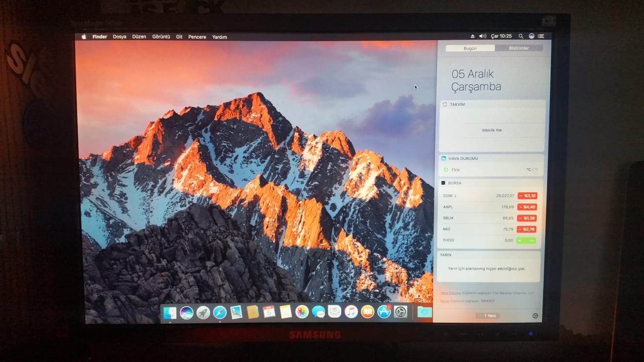Click the Borsa widget icon
Image resolution: width=644 pixels, height=362 pixels.
(443, 183)
